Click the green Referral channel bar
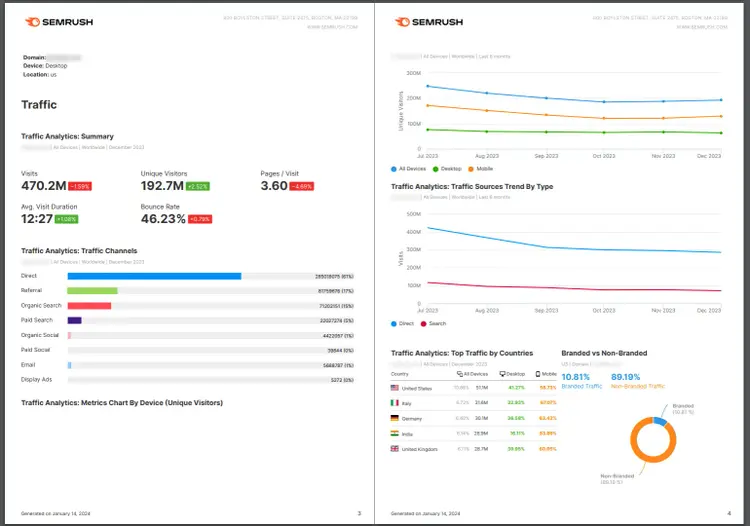This screenshot has width=750, height=526. point(92,291)
